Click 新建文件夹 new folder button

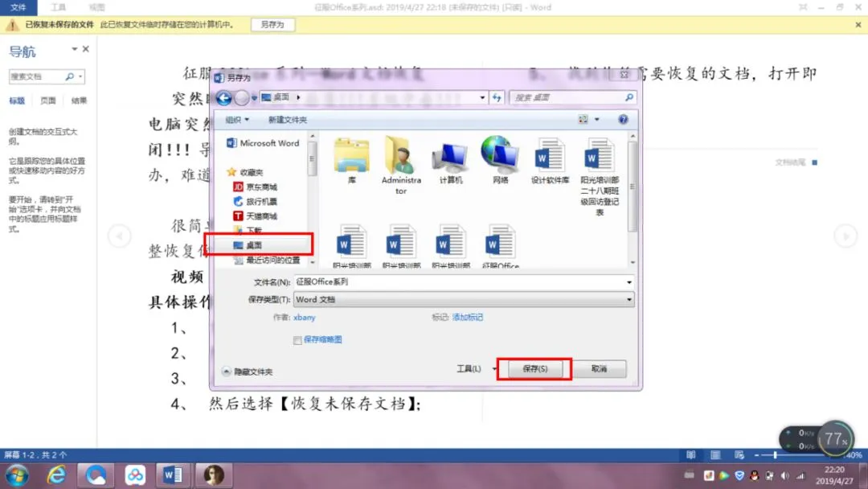pyautogui.click(x=287, y=120)
